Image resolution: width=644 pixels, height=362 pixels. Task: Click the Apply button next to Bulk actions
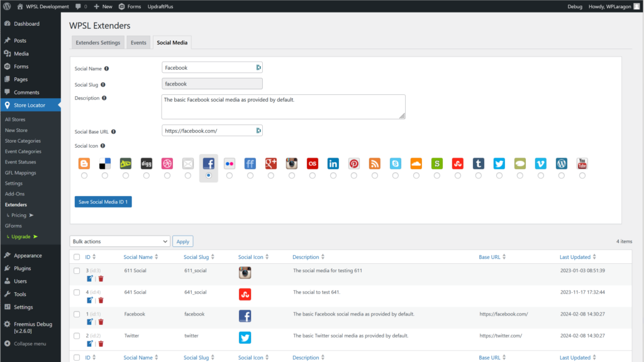tap(182, 241)
